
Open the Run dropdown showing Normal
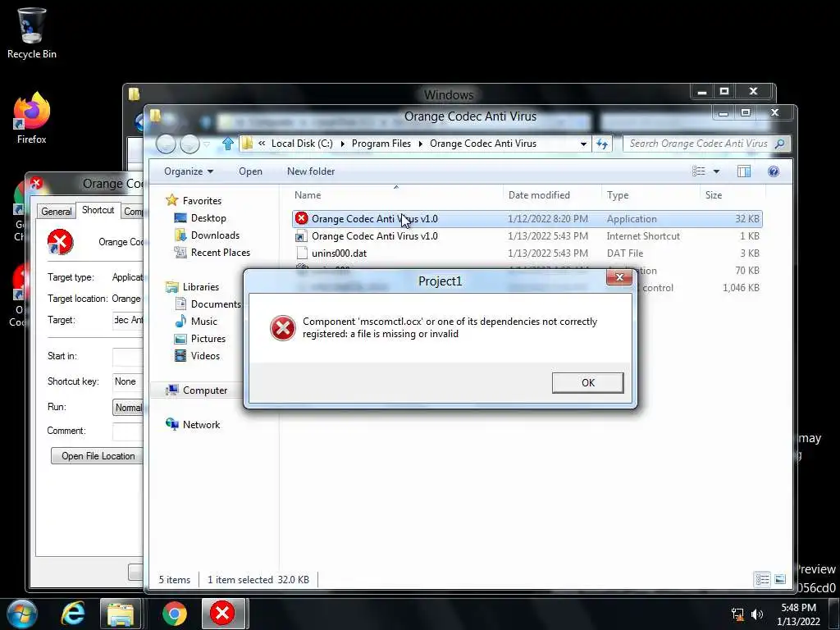[x=127, y=407]
